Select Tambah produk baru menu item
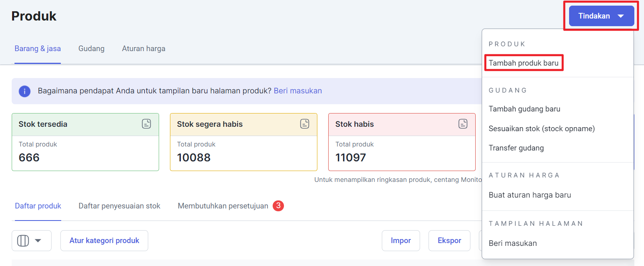This screenshot has height=266, width=644. click(524, 63)
